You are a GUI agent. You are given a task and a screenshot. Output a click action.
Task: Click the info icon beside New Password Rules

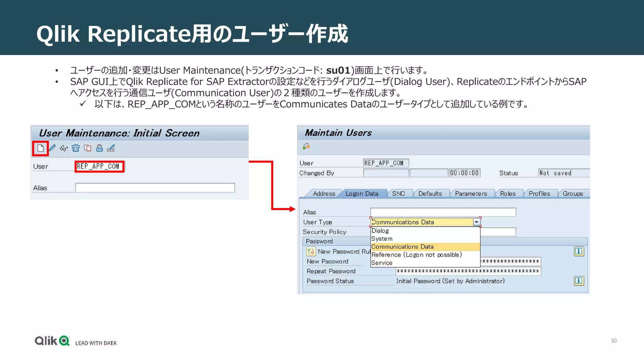pyautogui.click(x=579, y=251)
